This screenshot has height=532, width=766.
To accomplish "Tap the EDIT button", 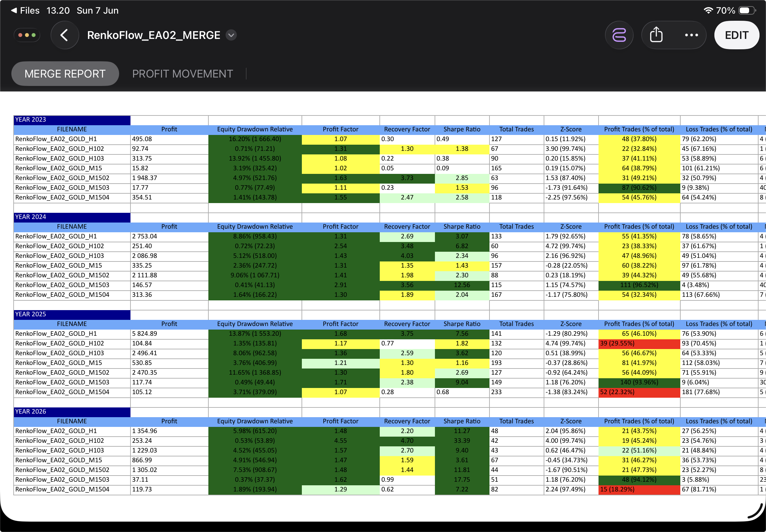I will pyautogui.click(x=736, y=35).
